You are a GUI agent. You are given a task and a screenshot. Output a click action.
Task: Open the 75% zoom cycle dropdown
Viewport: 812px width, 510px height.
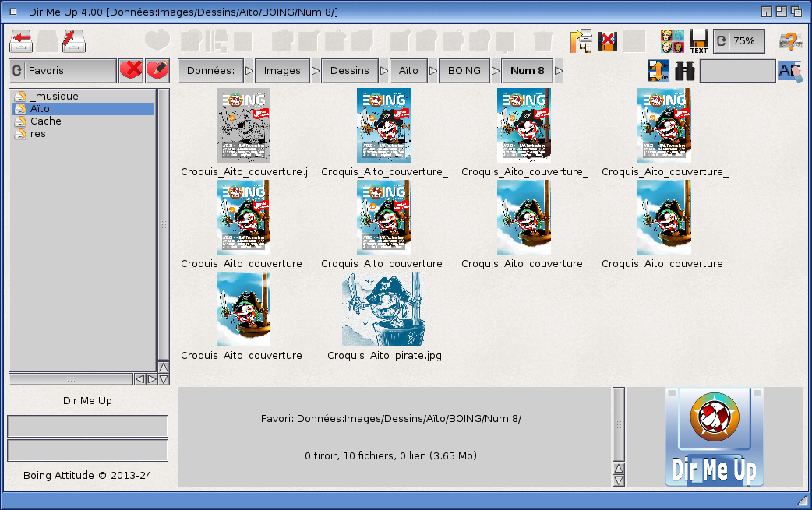coord(739,41)
